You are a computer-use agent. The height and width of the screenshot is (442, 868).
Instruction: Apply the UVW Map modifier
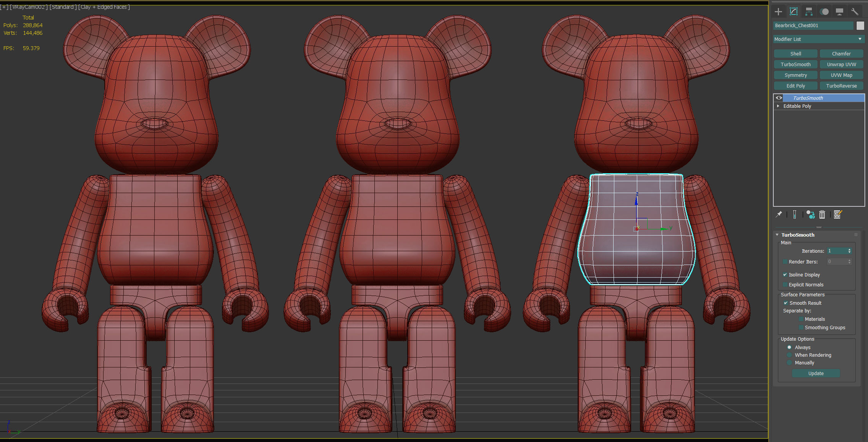click(841, 75)
